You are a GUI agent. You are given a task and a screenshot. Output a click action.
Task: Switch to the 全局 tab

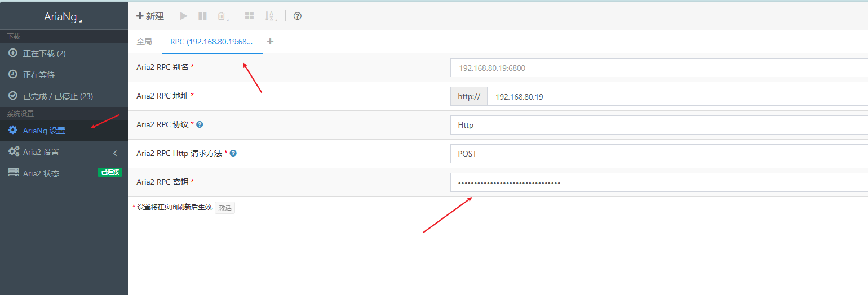click(x=144, y=42)
